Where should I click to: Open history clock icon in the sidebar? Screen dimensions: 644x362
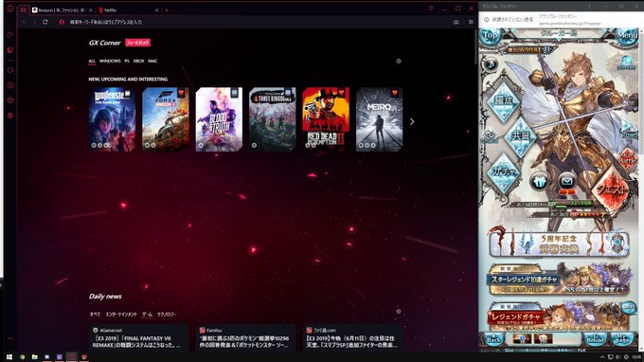click(x=10, y=85)
